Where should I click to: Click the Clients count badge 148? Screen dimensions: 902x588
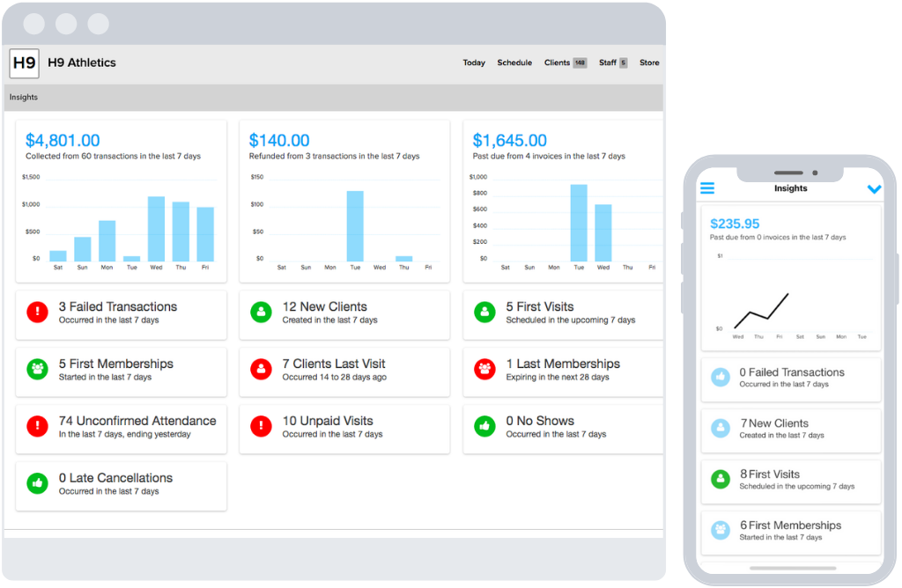tap(580, 62)
